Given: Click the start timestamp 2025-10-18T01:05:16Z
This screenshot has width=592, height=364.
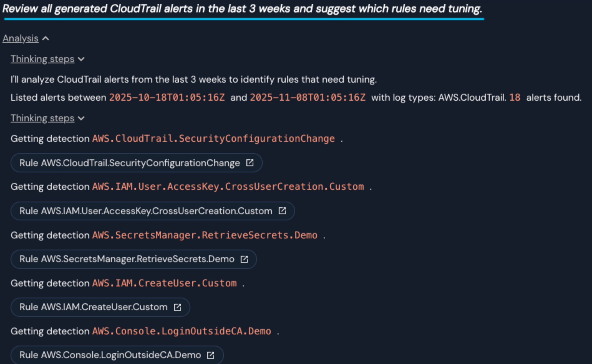Looking at the screenshot, I should [x=167, y=98].
